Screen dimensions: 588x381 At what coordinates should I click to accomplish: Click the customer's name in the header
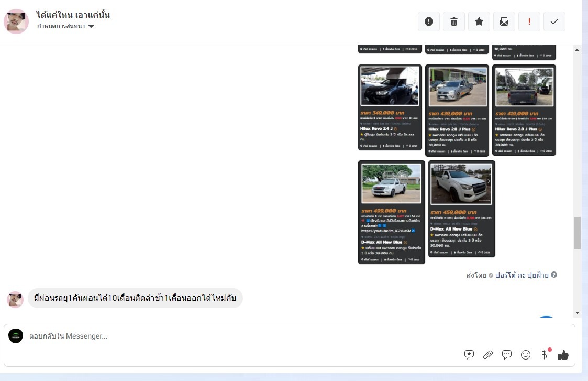(73, 15)
